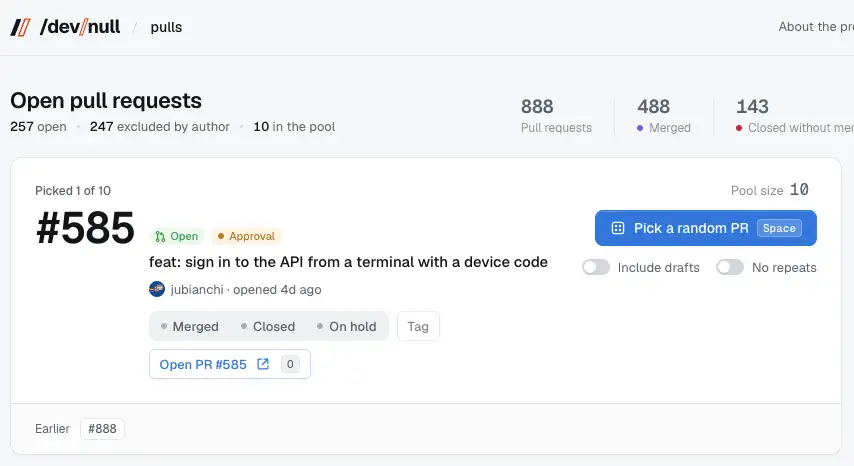The height and width of the screenshot is (466, 854).
Task: Click the PR title about device code sign in
Action: 348,262
